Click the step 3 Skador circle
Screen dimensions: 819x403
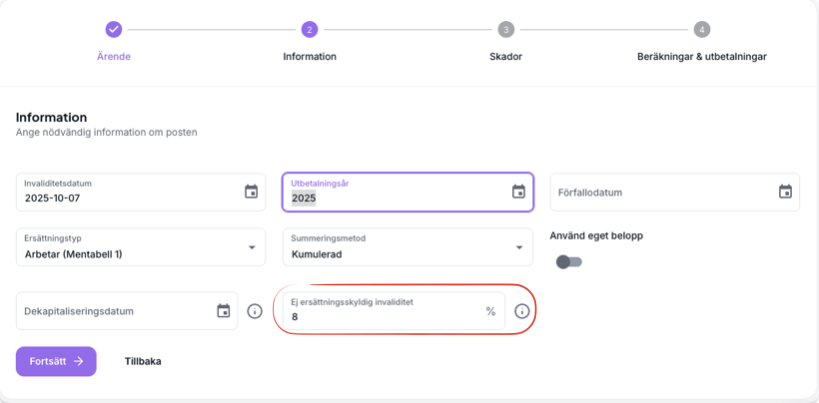[x=506, y=29]
